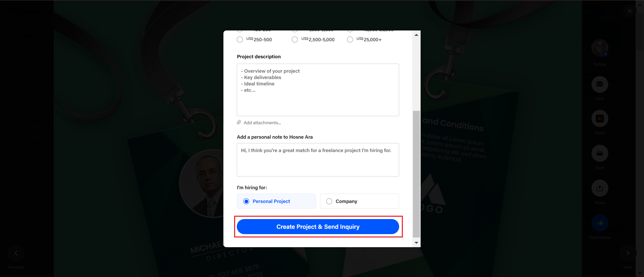Click Create Project & Send Inquiry button
Viewport: 644px width, 277px height.
click(x=318, y=227)
